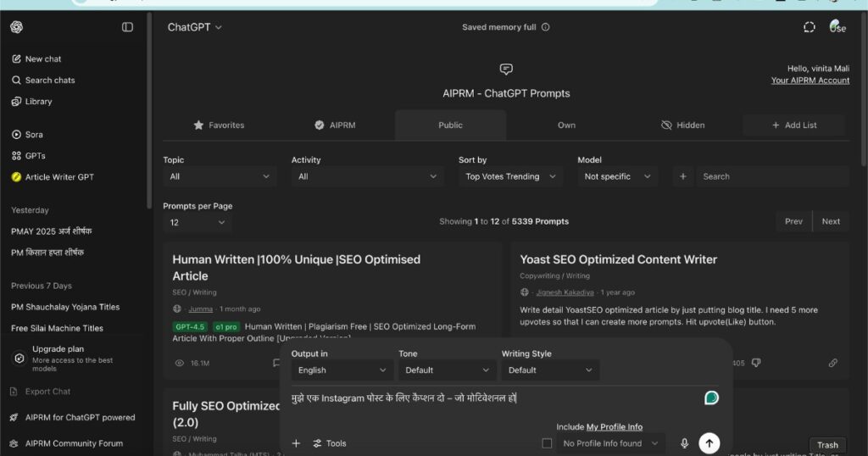Open 'No Profile Info found' dropdown
Image resolution: width=868 pixels, height=456 pixels.
tap(610, 443)
